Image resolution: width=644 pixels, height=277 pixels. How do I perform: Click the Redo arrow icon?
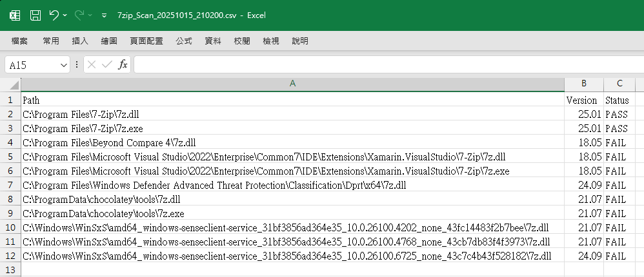[x=79, y=15]
